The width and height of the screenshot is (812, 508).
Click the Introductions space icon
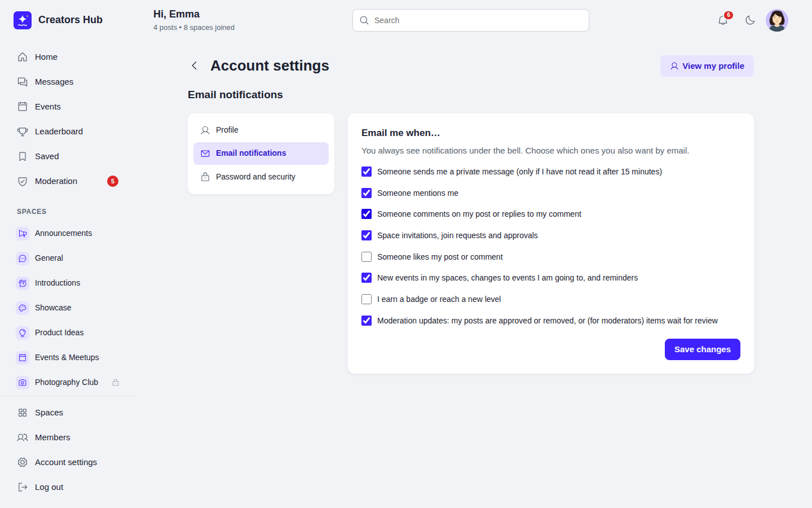(x=23, y=283)
